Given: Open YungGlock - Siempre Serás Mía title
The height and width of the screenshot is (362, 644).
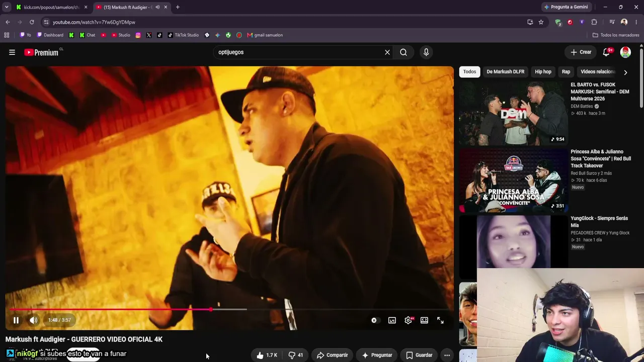Looking at the screenshot, I should (x=599, y=222).
